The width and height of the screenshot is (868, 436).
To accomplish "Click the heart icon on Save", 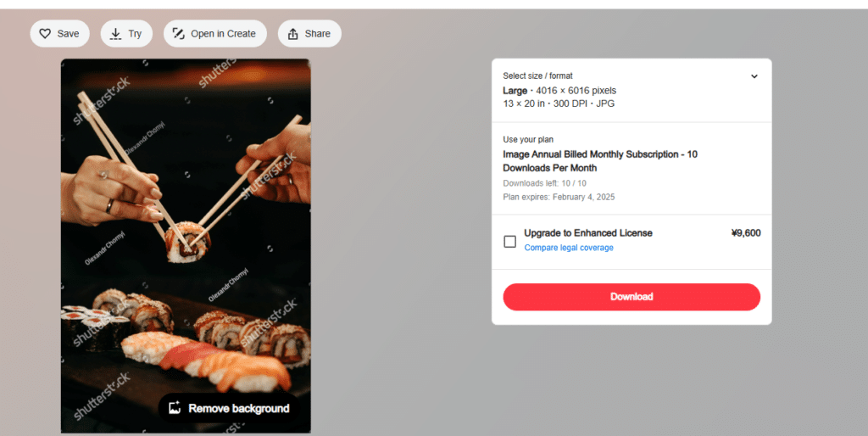I will coord(46,34).
